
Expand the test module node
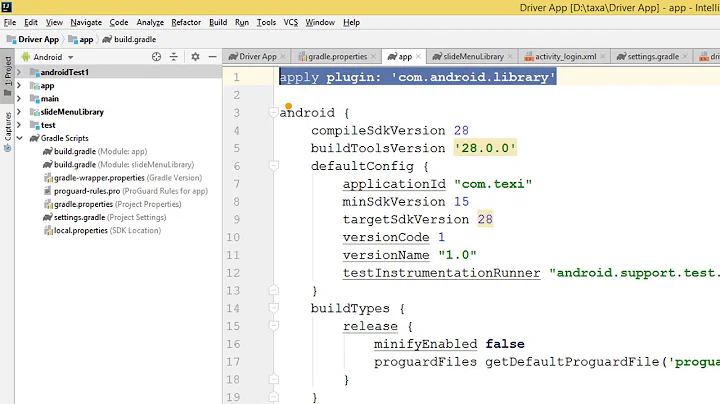click(x=19, y=125)
